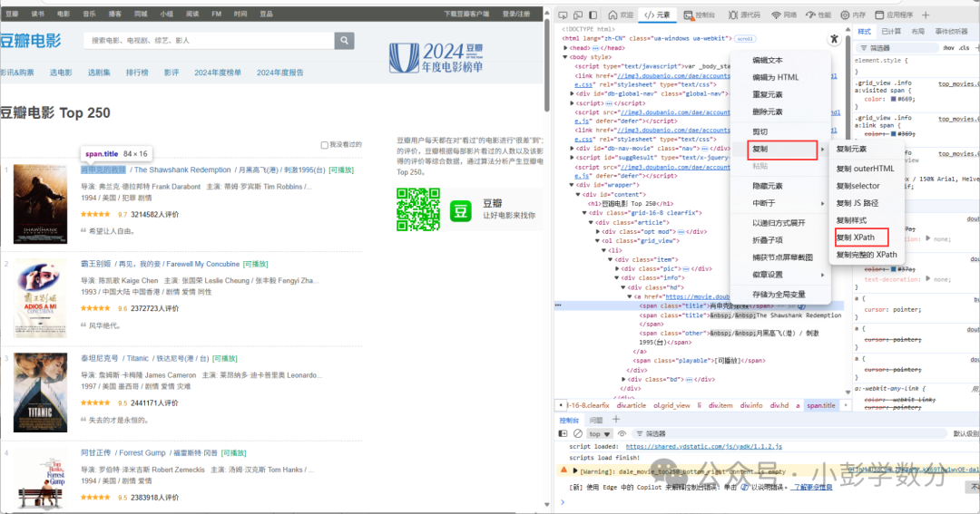
Task: Switch to the 源代码 (Sources) tab
Action: click(744, 15)
